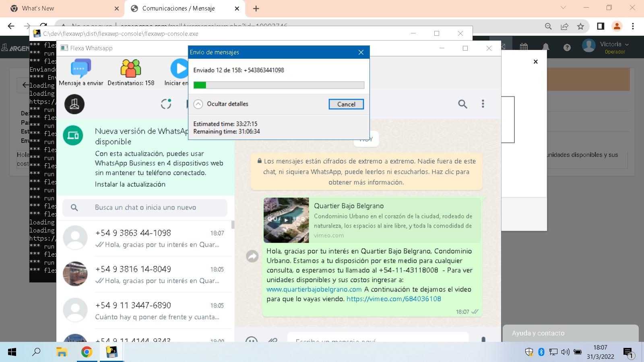Play the Quartier Bajo Belgrano video thumbnail

286,220
